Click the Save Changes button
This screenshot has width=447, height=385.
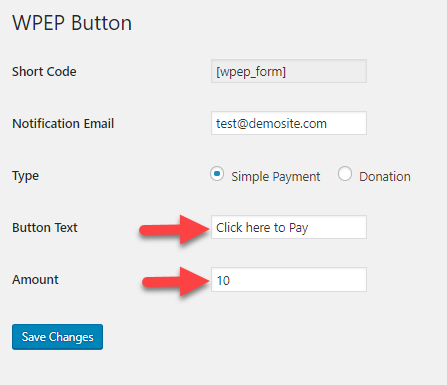point(57,337)
